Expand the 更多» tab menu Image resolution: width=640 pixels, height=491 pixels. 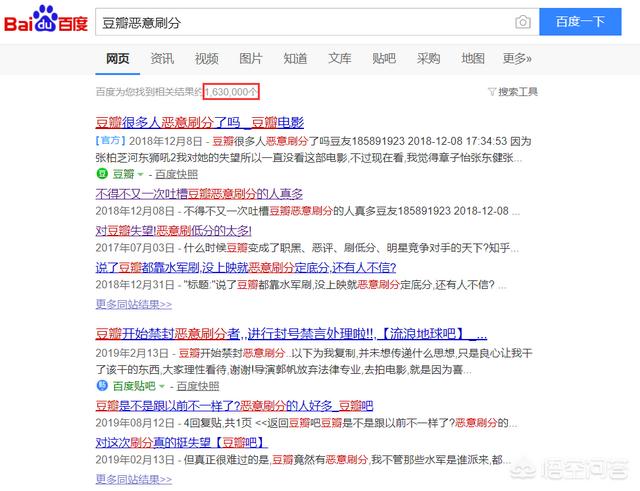[x=517, y=59]
